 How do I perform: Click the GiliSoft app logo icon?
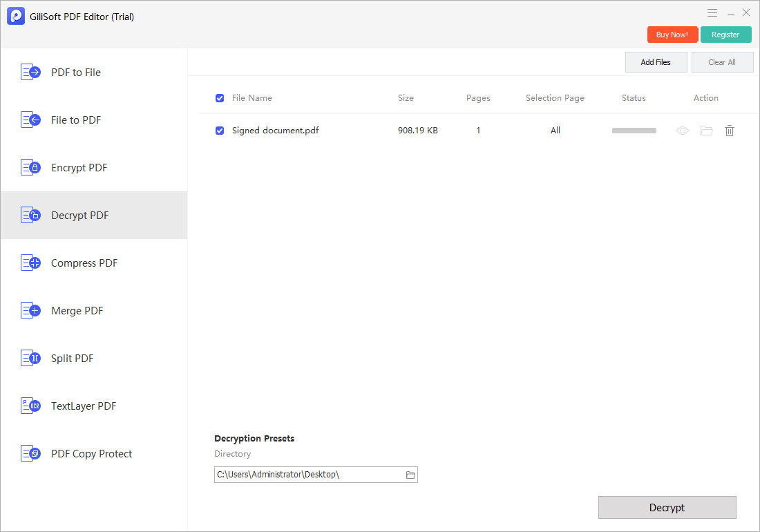(15, 16)
